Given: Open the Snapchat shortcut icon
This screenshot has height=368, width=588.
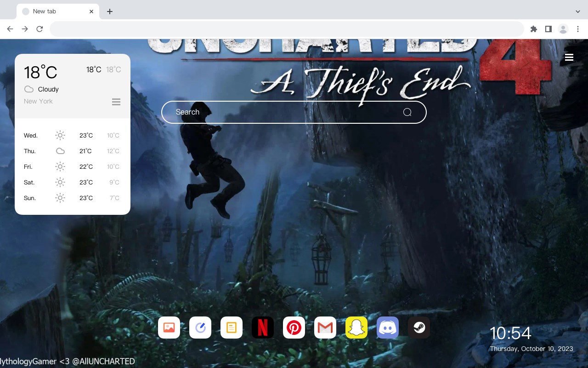Looking at the screenshot, I should (356, 328).
